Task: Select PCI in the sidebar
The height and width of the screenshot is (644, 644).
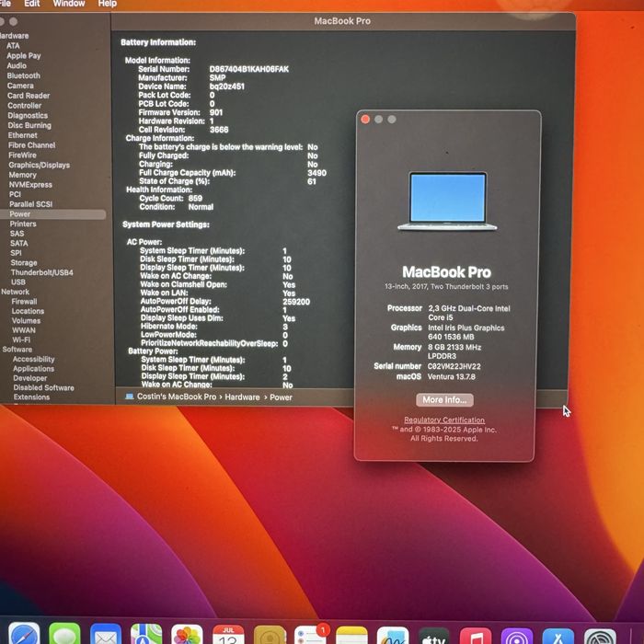Action: pos(15,194)
